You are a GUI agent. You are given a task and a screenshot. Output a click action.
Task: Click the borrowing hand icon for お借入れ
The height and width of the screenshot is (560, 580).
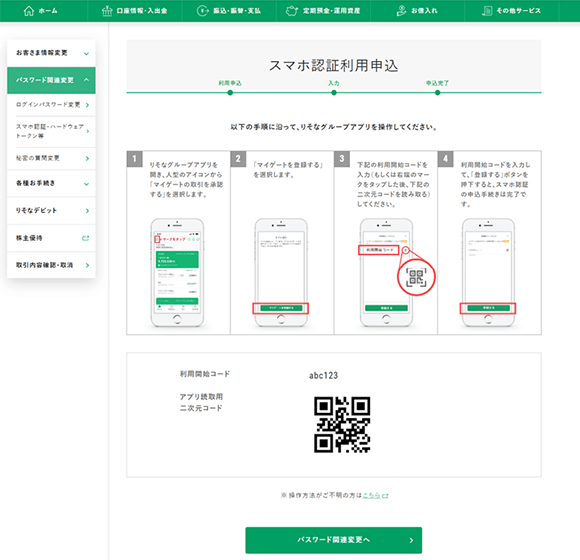pyautogui.click(x=401, y=11)
